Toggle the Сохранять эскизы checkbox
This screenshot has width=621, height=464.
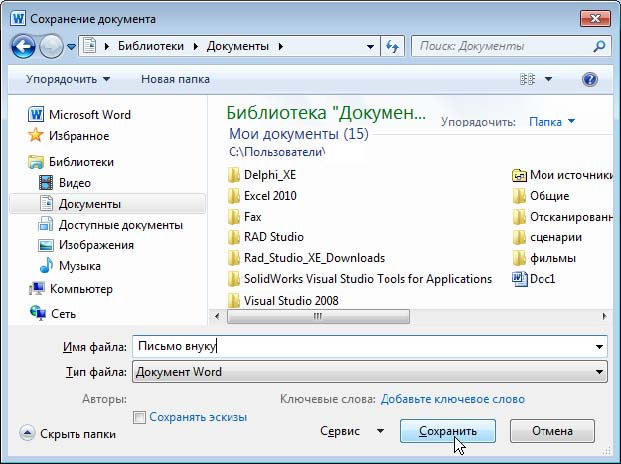139,417
